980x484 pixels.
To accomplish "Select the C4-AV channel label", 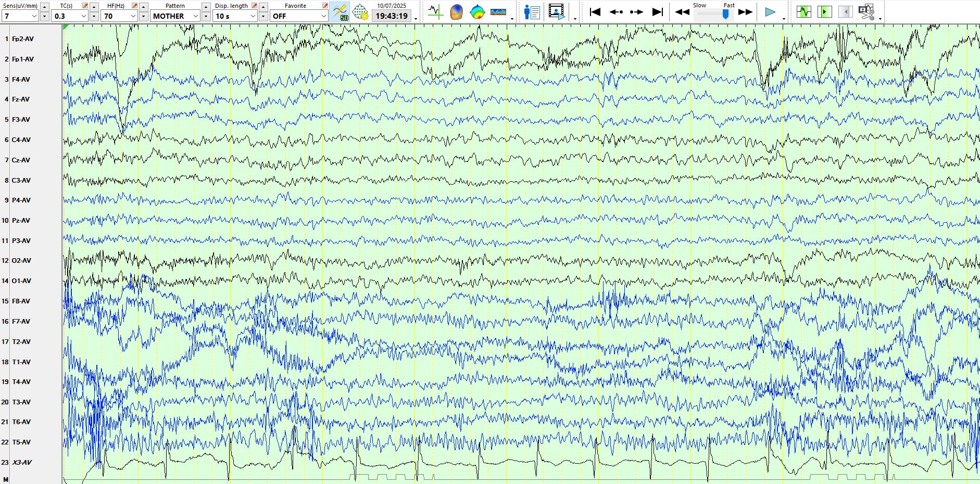I will (x=21, y=140).
